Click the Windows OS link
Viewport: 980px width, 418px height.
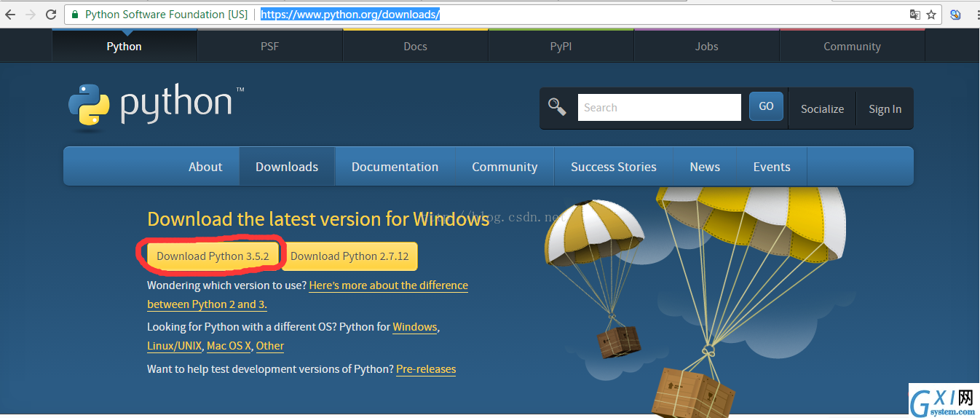pyautogui.click(x=415, y=327)
